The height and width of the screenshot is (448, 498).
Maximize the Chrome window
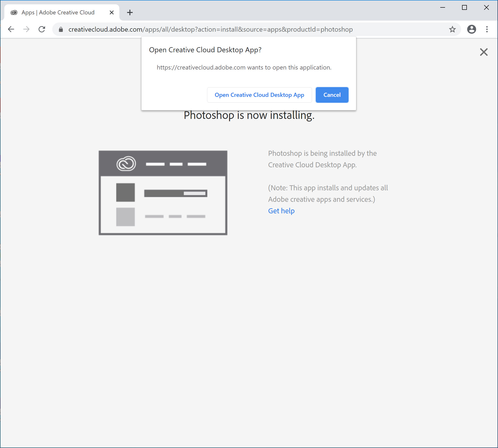464,8
